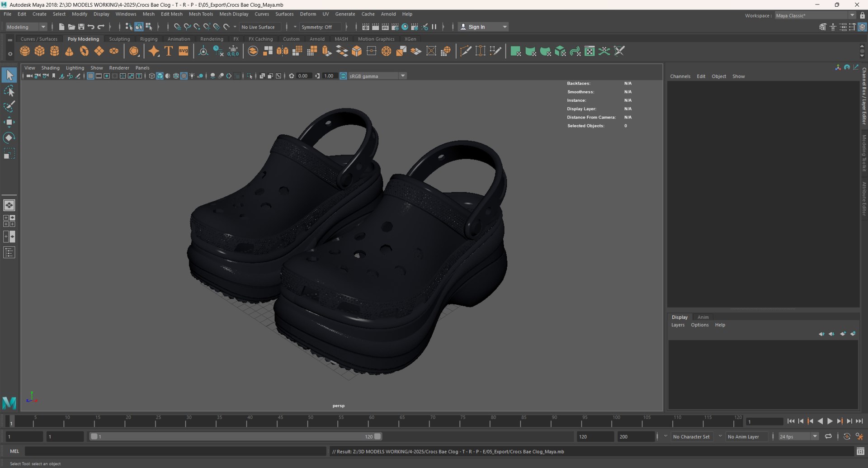Click the Type text tool shelf icon

169,51
